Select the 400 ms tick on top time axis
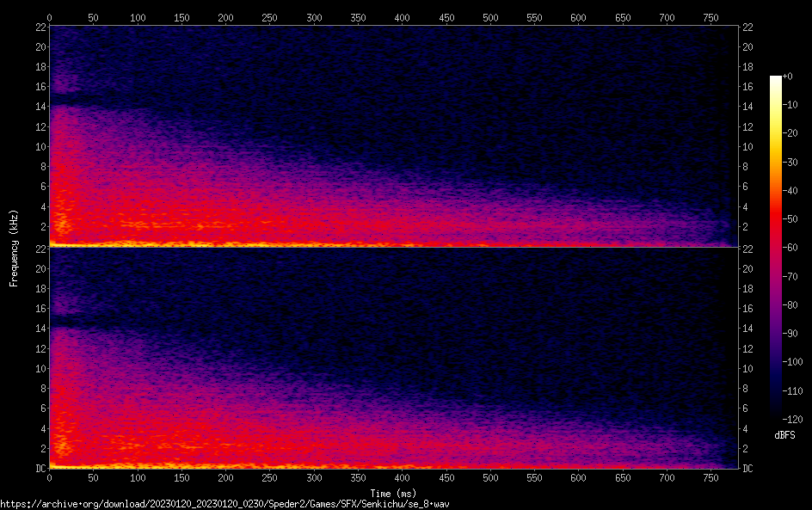The width and height of the screenshot is (812, 510). click(402, 17)
